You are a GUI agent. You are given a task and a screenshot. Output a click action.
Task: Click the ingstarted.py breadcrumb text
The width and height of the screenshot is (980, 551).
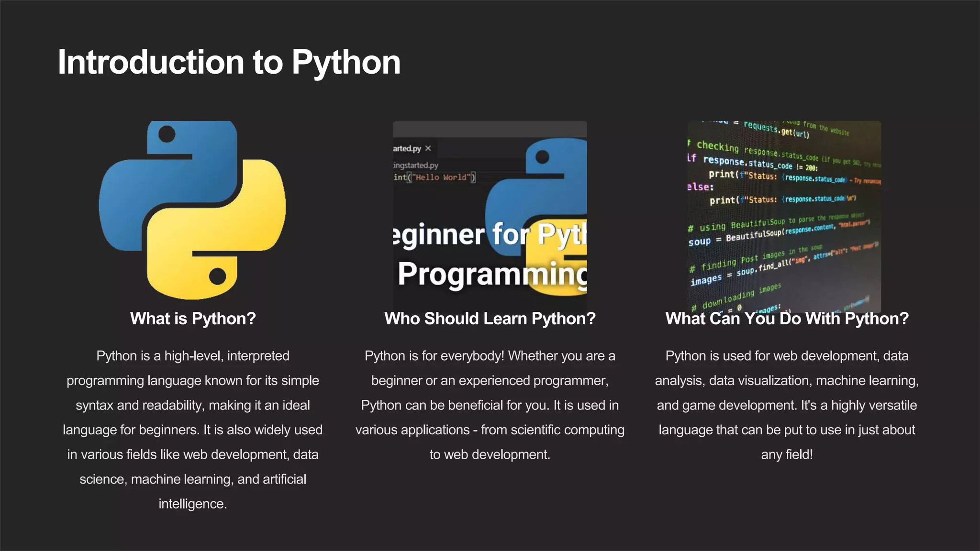click(x=415, y=165)
